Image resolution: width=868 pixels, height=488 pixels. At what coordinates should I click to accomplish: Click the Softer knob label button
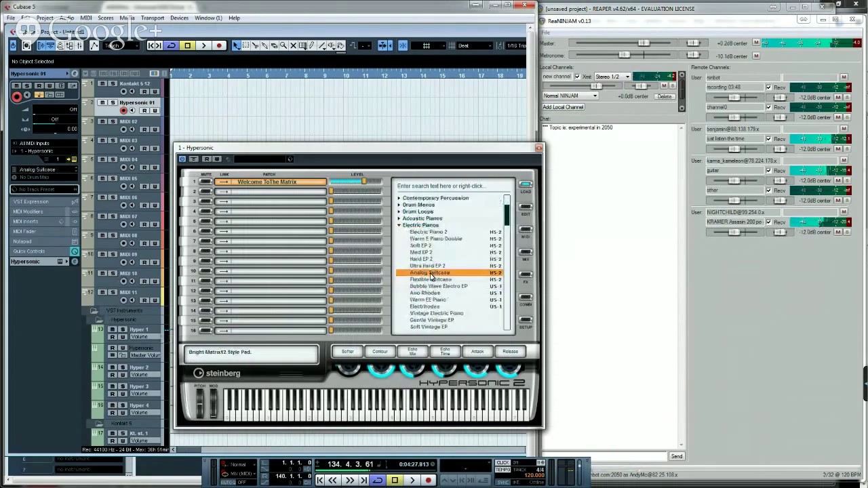click(348, 352)
